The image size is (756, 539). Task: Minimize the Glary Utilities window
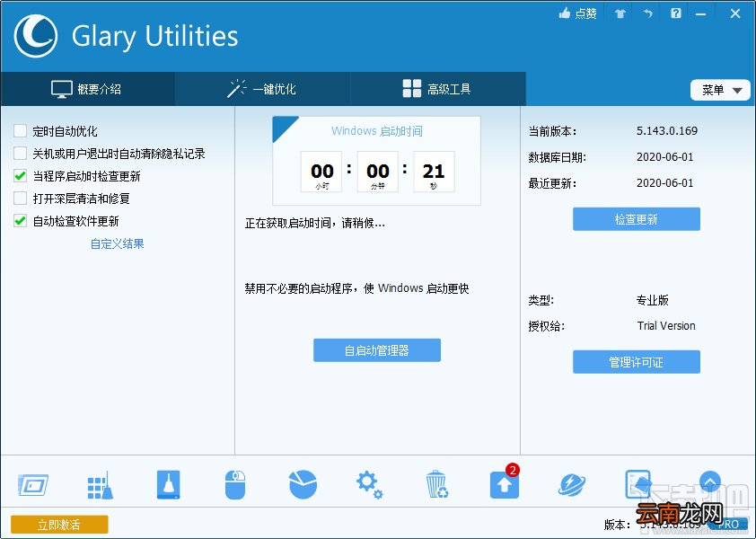(x=701, y=13)
